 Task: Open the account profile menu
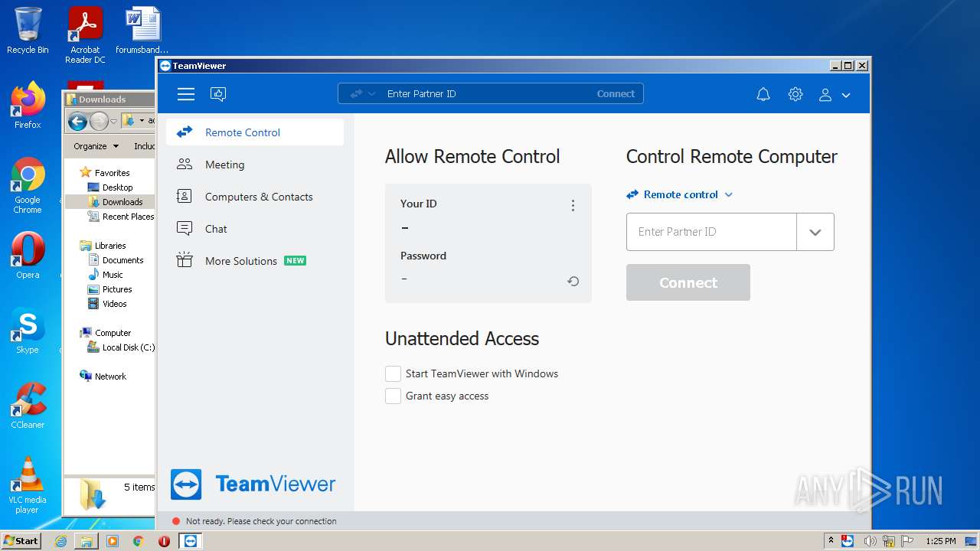[835, 95]
